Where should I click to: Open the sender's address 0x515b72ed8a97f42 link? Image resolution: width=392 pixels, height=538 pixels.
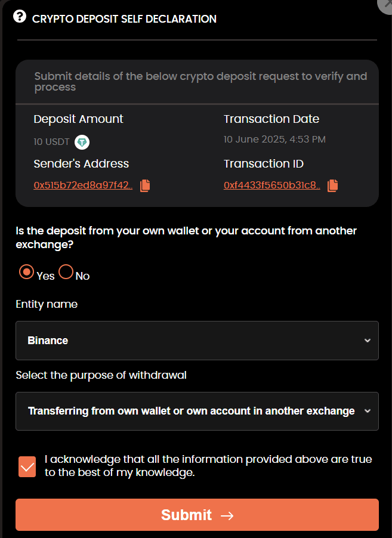coord(83,185)
